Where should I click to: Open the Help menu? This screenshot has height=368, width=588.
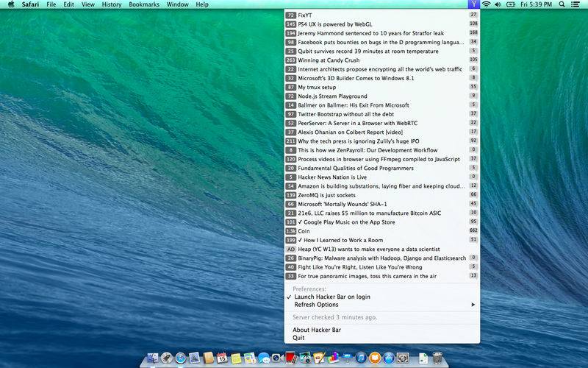click(x=202, y=4)
